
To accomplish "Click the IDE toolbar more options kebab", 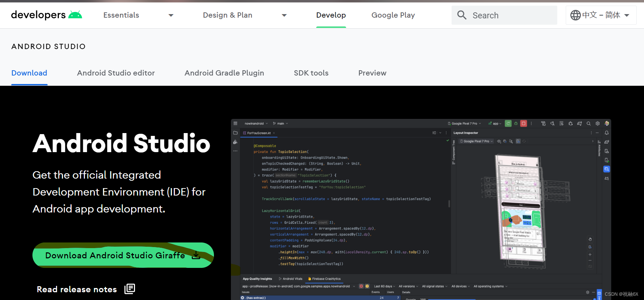I will click(x=531, y=124).
